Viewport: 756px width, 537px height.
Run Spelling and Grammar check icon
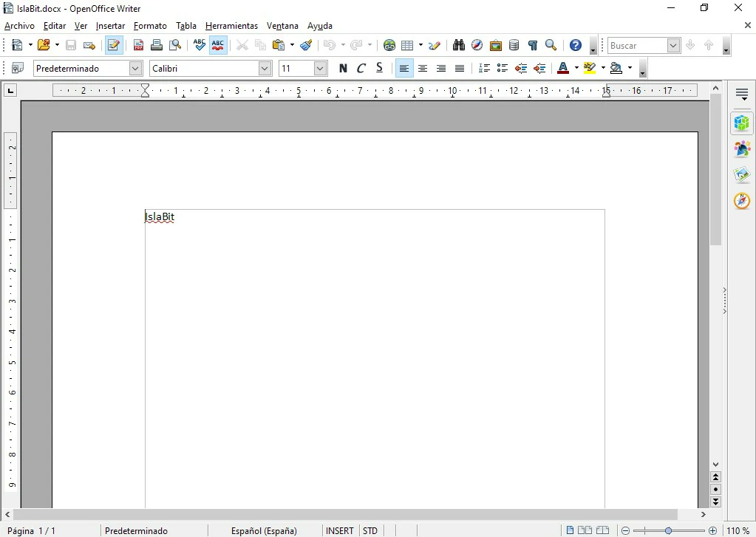pos(199,45)
